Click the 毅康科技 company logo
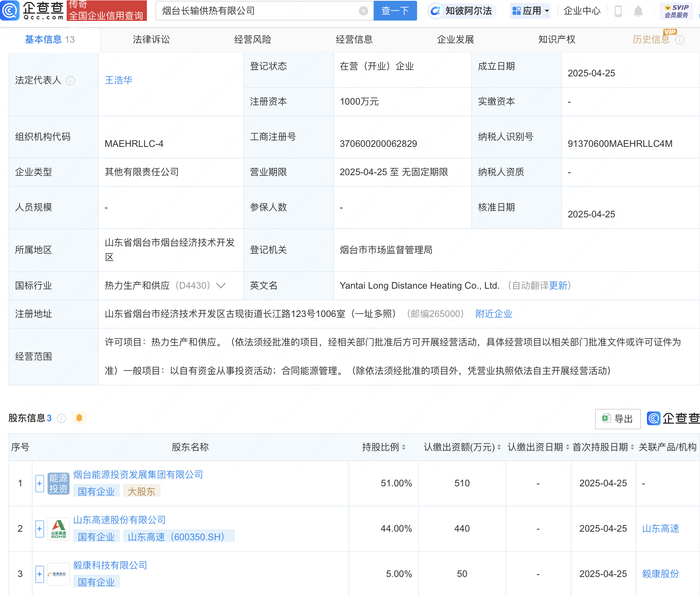Screen dimensions: 700x596 click(59, 574)
